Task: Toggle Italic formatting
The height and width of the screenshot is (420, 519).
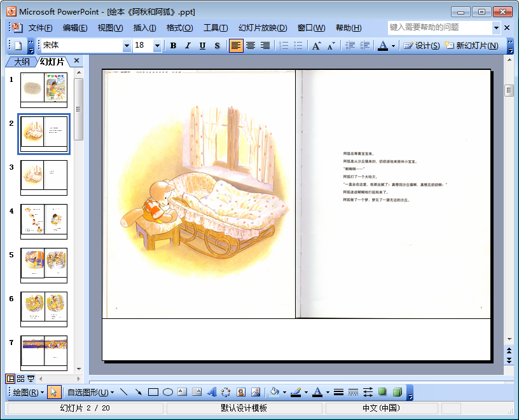Action: click(188, 46)
